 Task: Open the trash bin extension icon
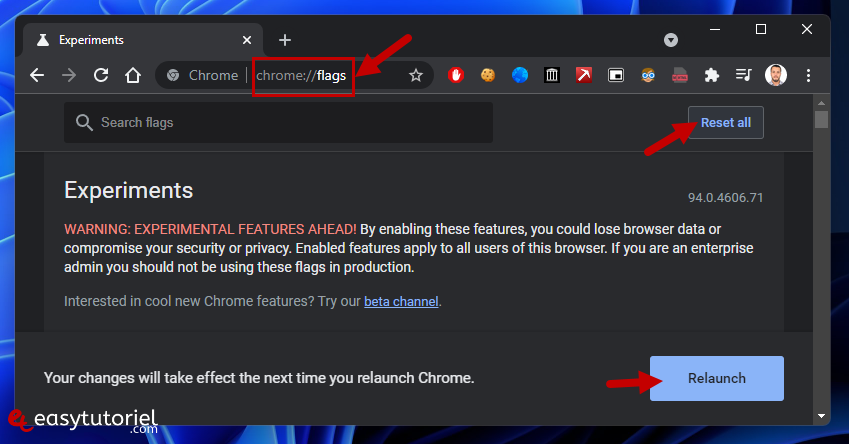click(552, 75)
